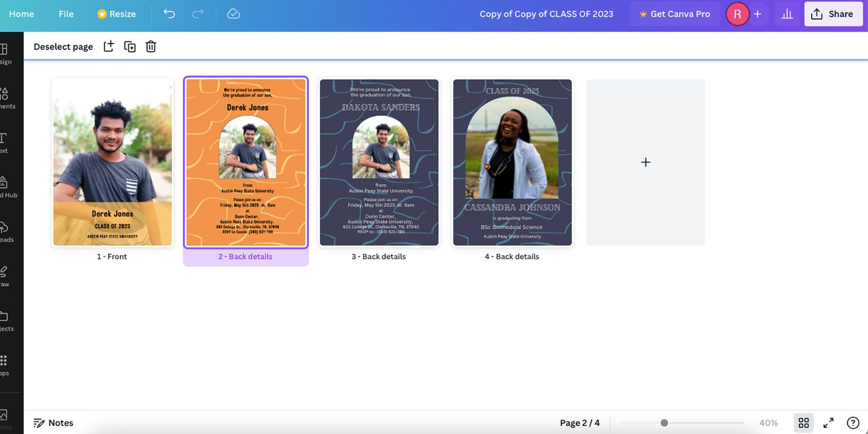Click the '2 - Back details' page label

point(245,256)
